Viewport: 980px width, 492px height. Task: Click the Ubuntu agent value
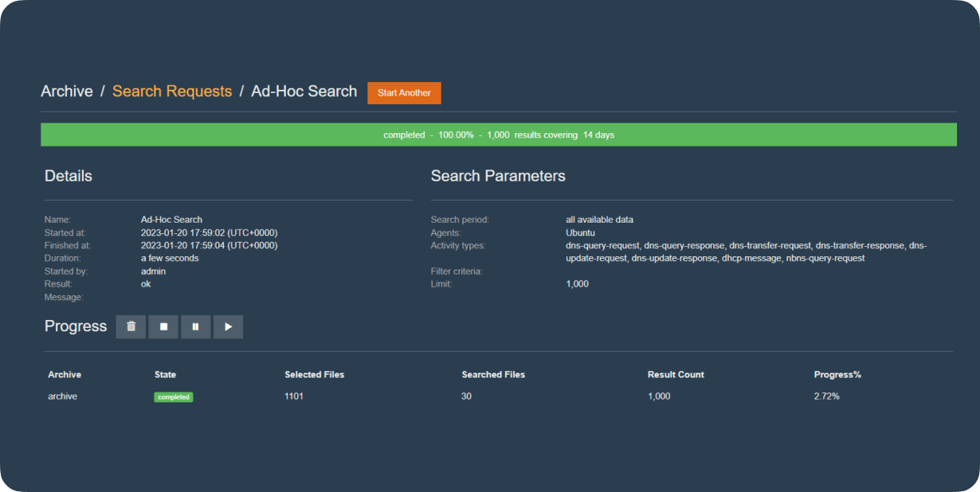(580, 232)
